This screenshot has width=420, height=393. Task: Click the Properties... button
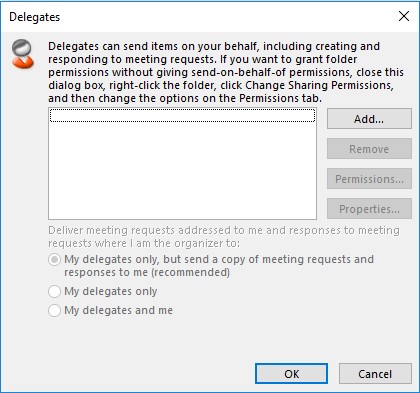pos(369,209)
